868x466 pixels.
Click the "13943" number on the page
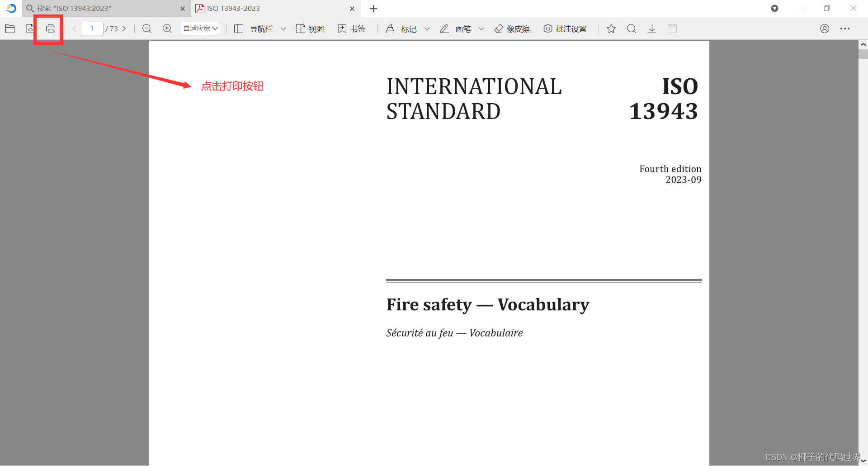pyautogui.click(x=664, y=111)
